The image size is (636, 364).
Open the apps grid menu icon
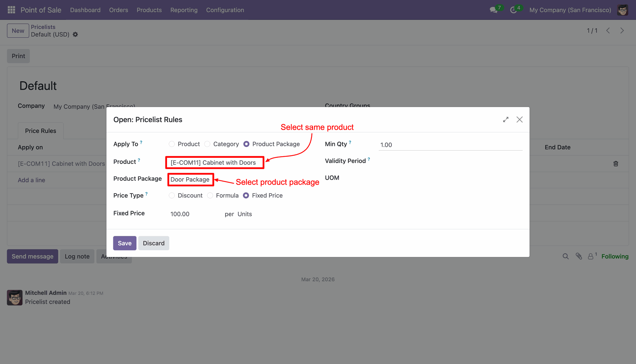(11, 10)
